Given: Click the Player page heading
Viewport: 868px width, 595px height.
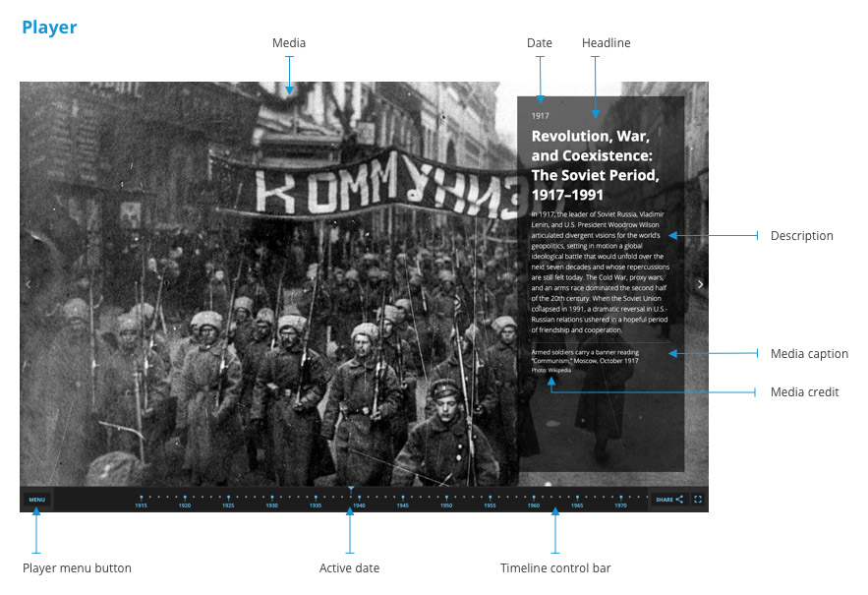Looking at the screenshot, I should coord(48,27).
